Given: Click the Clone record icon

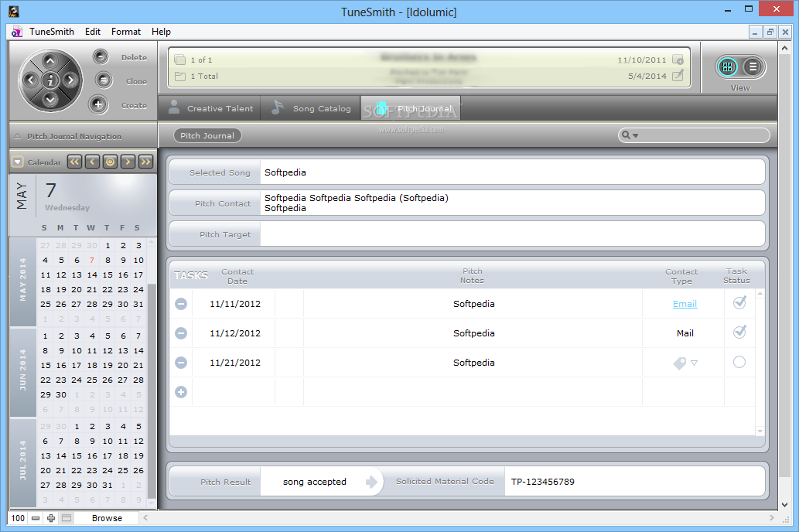Looking at the screenshot, I should (103, 80).
